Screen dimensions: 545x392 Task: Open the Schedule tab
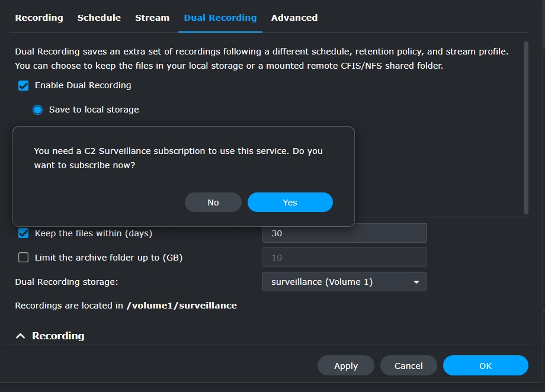99,18
